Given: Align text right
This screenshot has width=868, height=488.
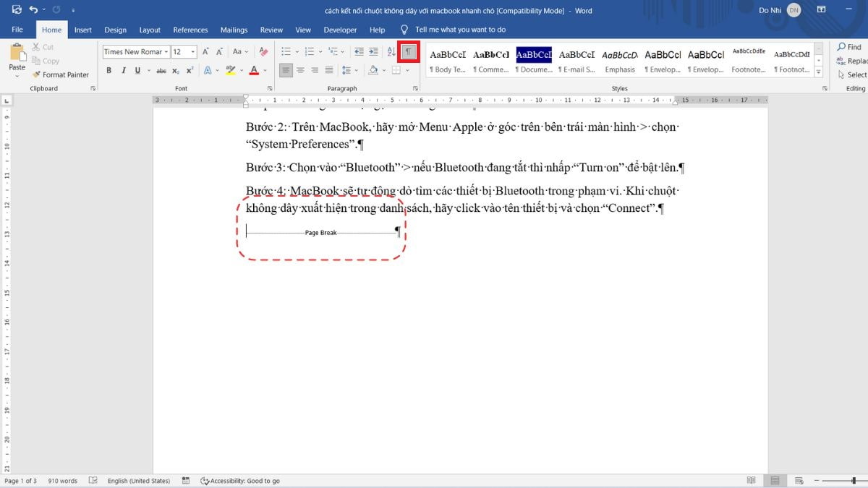Looking at the screenshot, I should tap(315, 70).
